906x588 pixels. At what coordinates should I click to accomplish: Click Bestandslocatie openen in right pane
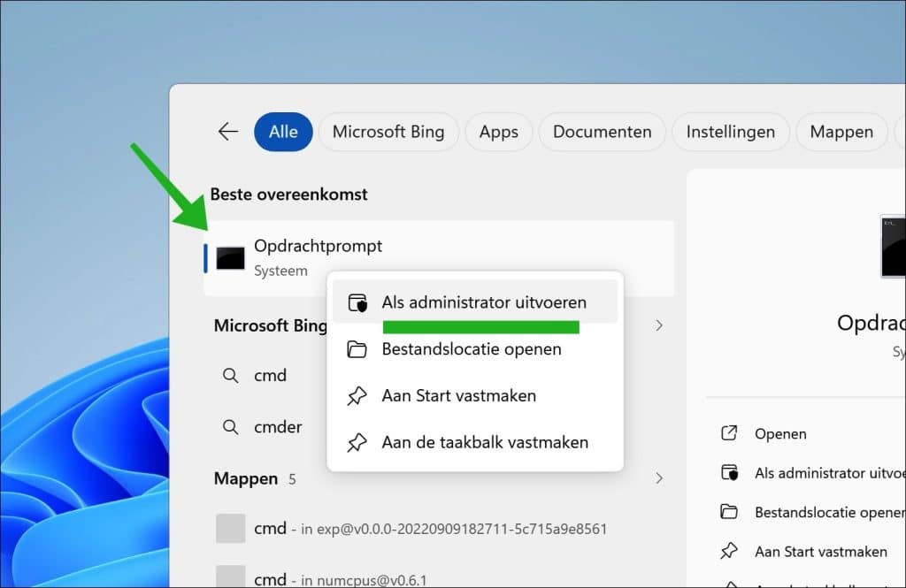click(x=830, y=512)
